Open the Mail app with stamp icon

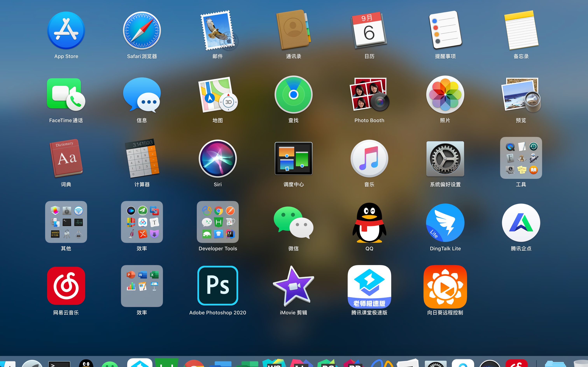218,30
